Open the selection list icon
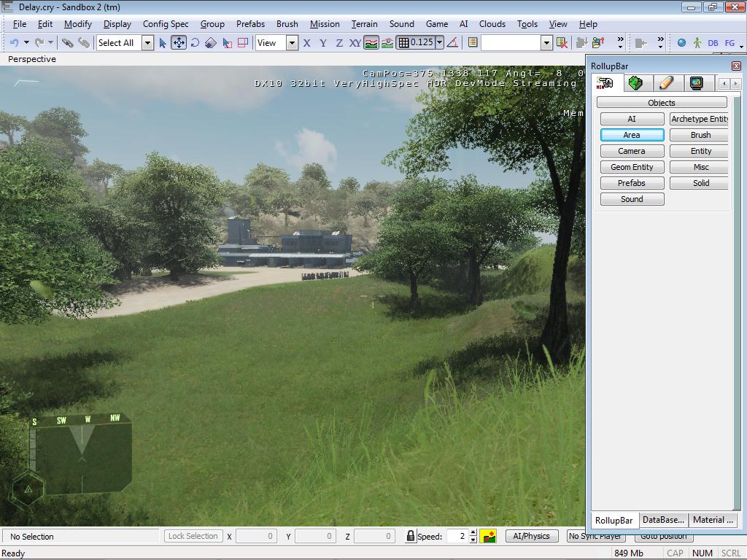 [473, 43]
